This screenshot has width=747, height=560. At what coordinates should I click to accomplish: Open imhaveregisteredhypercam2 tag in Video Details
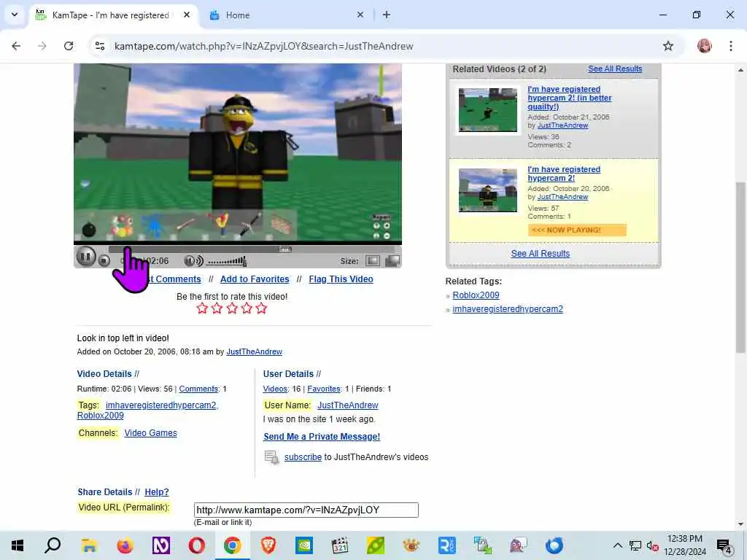click(161, 405)
